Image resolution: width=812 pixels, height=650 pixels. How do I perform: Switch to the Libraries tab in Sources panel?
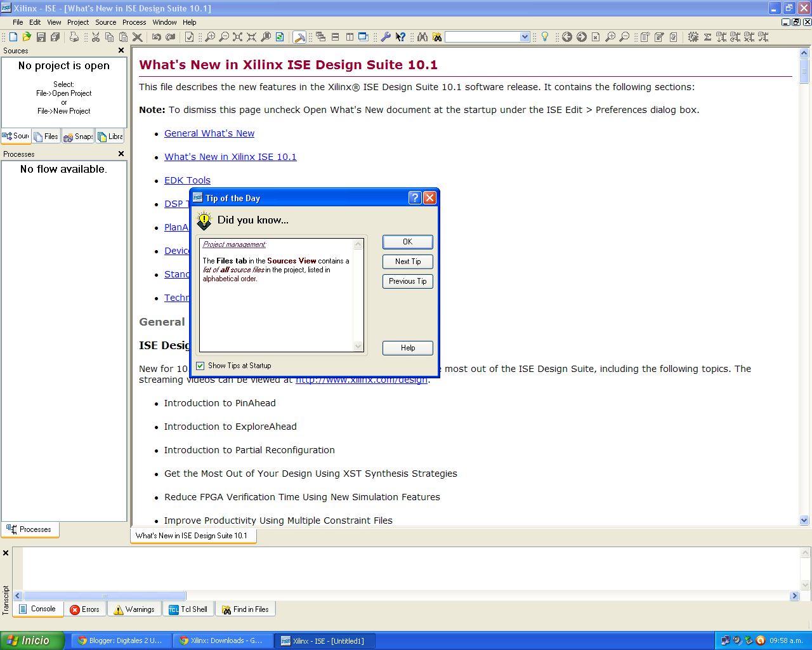coord(110,136)
